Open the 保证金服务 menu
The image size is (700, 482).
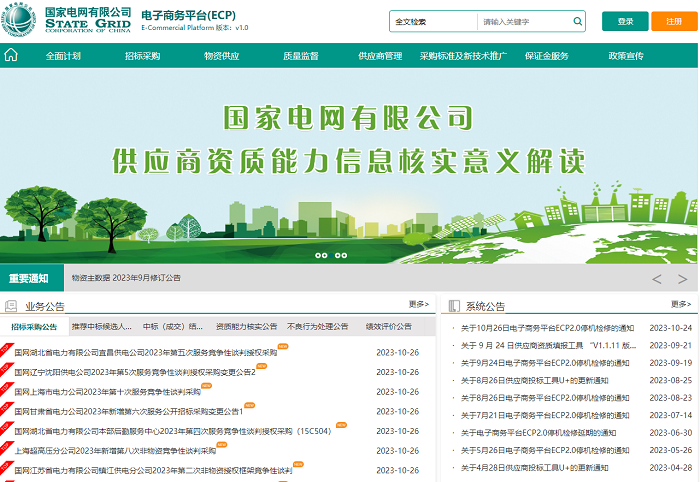point(546,56)
